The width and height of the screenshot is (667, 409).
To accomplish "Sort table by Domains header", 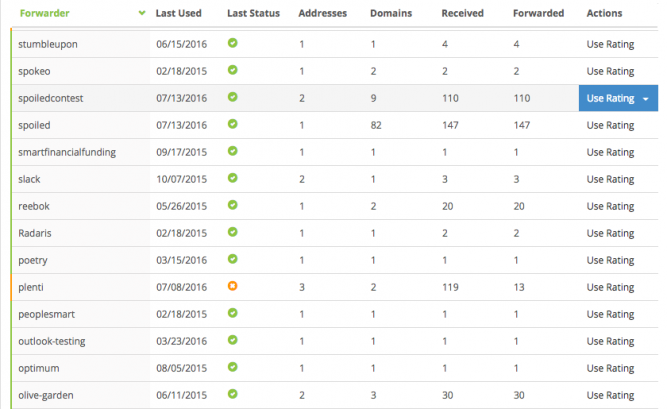I will click(391, 13).
